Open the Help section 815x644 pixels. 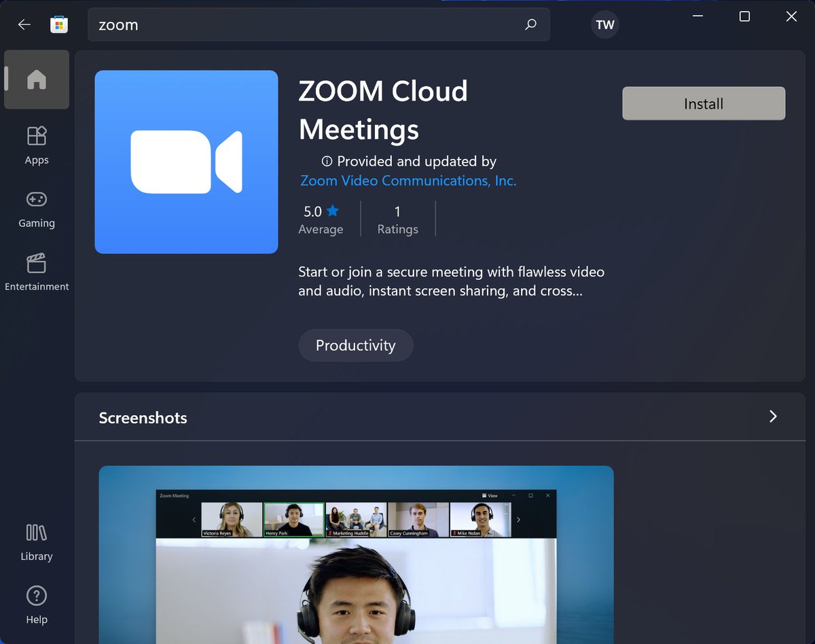point(37,605)
